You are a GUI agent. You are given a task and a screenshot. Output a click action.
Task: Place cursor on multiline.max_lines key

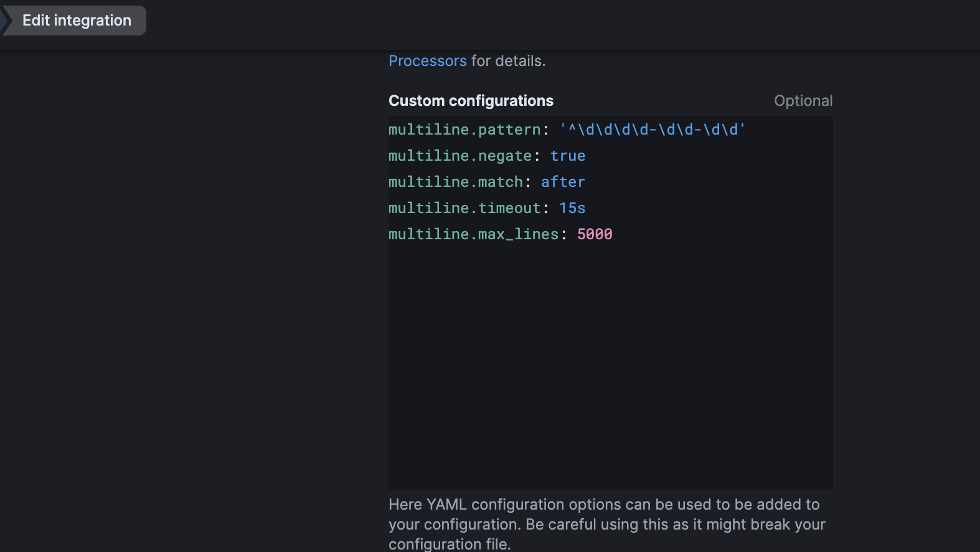[x=473, y=234]
